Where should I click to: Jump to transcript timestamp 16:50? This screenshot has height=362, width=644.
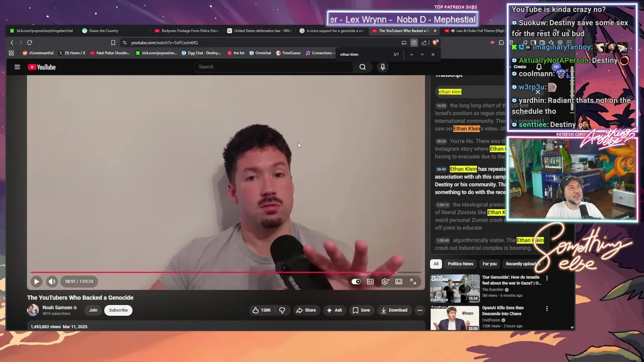point(441,106)
